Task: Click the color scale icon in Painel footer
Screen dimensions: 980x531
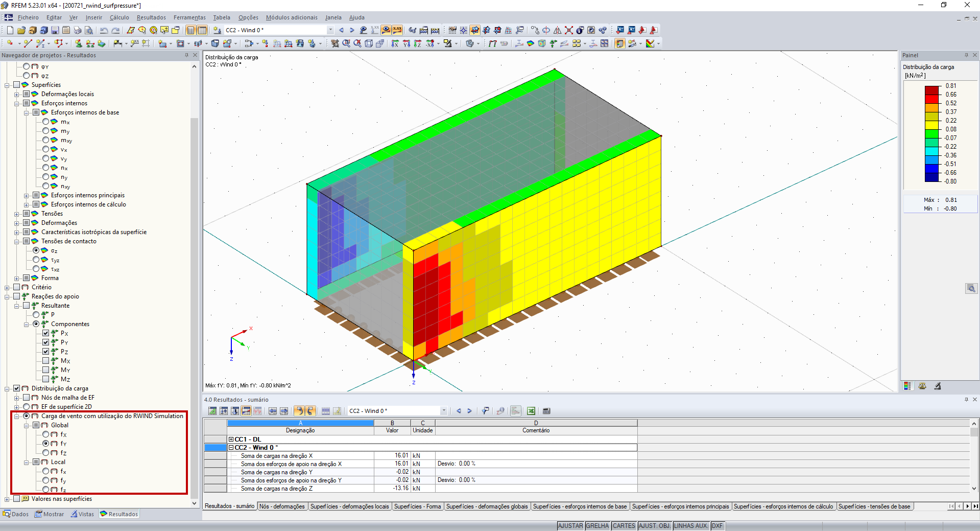Action: (907, 386)
